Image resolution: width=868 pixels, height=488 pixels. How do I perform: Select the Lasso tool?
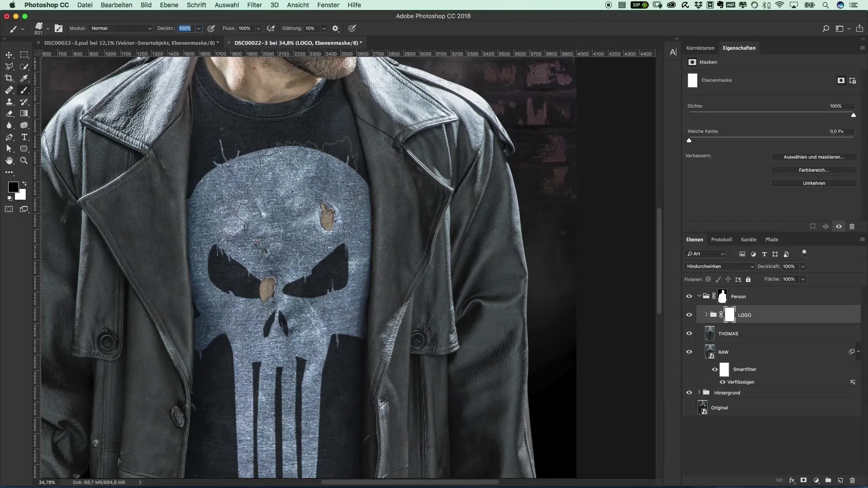[9, 66]
